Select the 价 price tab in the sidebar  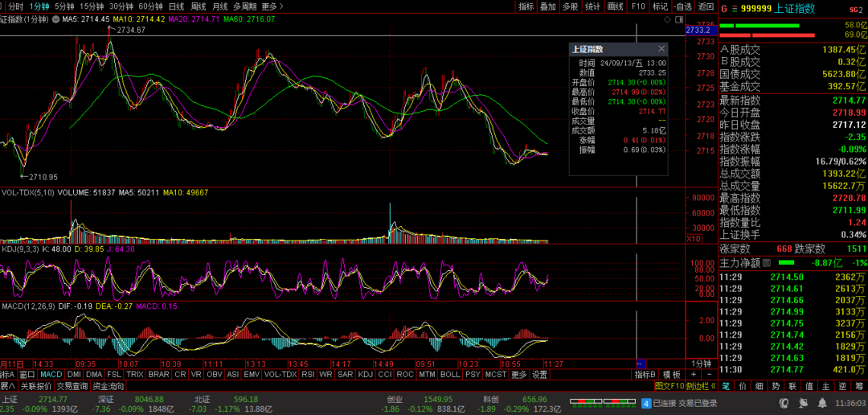(x=743, y=385)
